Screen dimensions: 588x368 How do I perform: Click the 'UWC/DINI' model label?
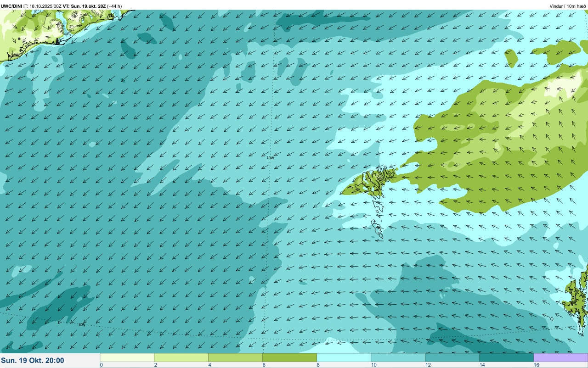pos(11,6)
